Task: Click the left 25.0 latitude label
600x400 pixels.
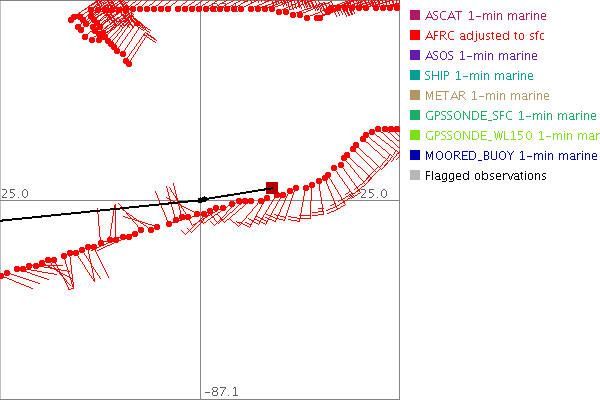Action: [15, 193]
